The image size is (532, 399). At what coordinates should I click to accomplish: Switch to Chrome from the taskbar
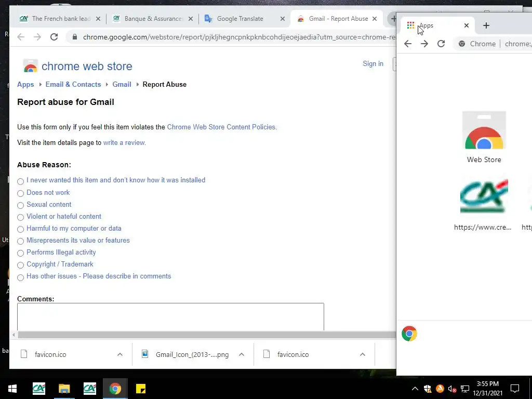tap(115, 389)
